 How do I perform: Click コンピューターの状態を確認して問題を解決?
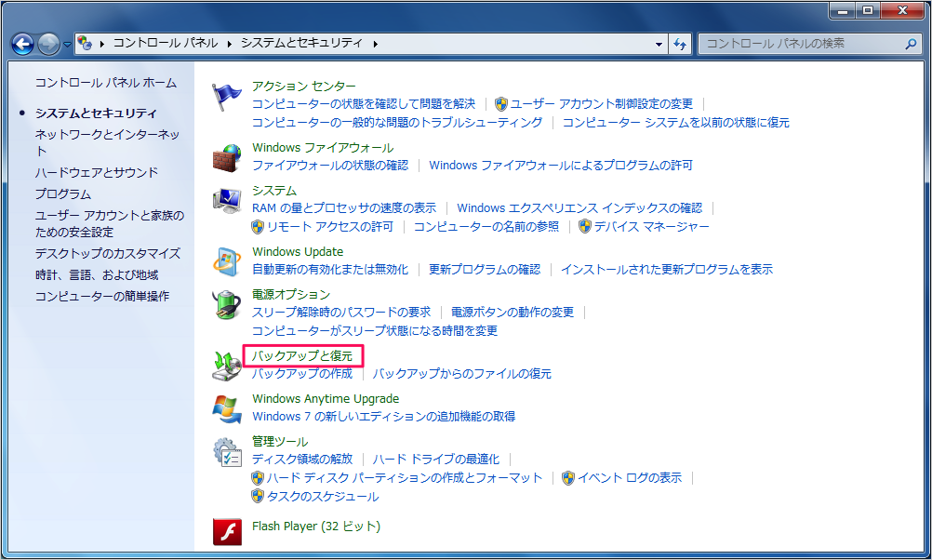tap(363, 104)
